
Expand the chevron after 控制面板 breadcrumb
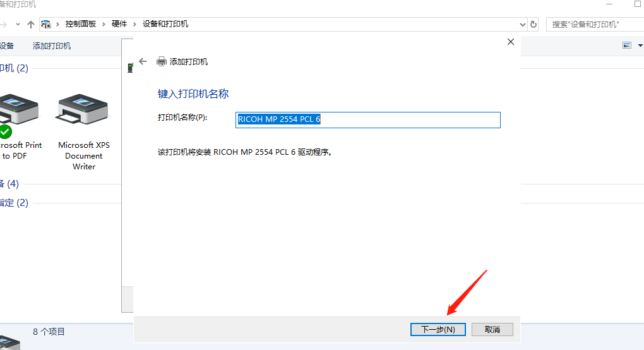click(x=104, y=24)
